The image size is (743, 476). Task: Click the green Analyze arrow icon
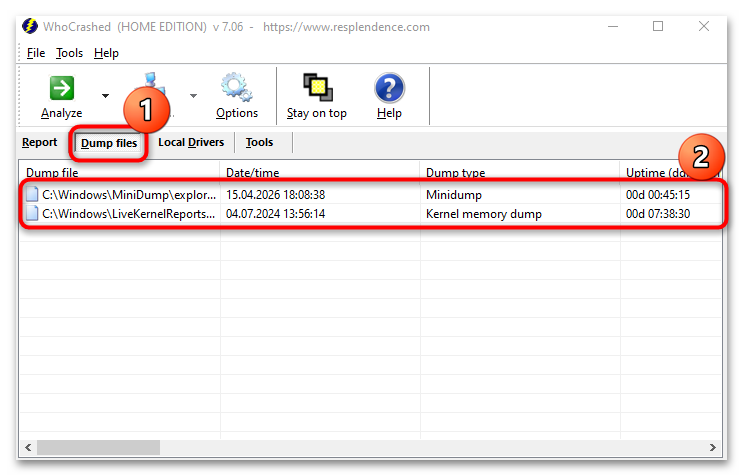pyautogui.click(x=62, y=88)
